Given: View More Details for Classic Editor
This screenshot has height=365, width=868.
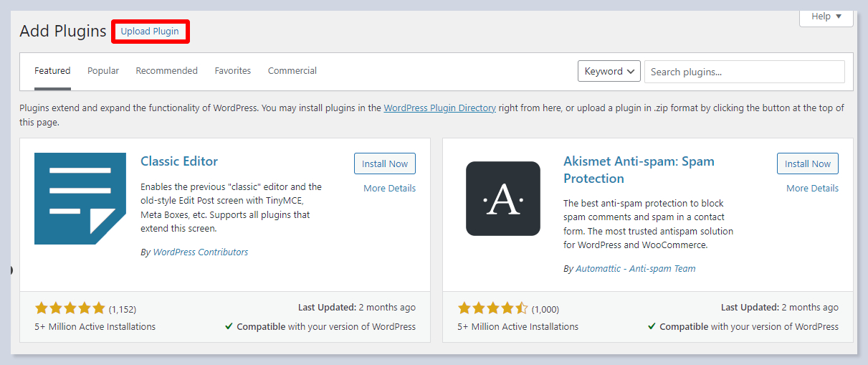Looking at the screenshot, I should [x=389, y=189].
